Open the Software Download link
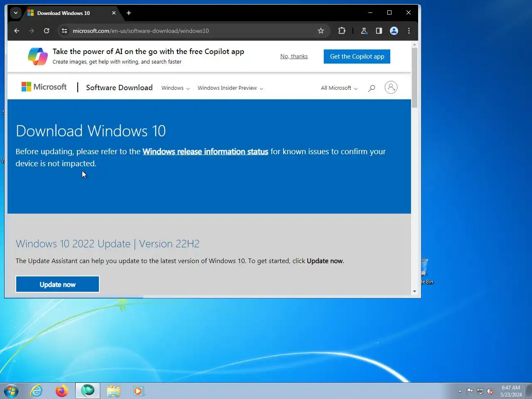532x399 pixels. 119,88
